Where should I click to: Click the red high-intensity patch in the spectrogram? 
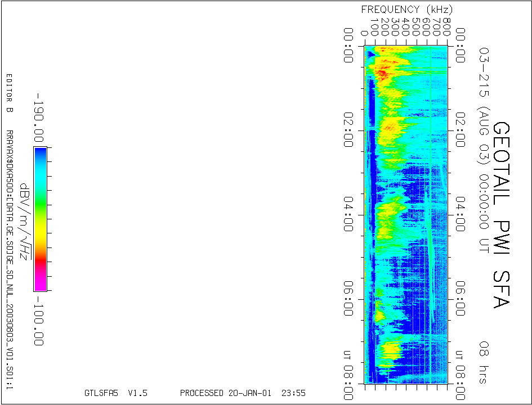tap(382, 73)
